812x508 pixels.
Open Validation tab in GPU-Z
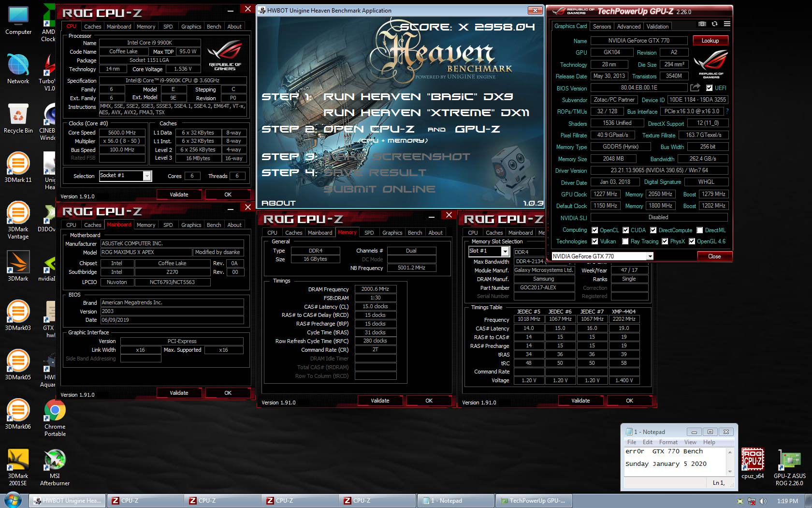coord(657,27)
